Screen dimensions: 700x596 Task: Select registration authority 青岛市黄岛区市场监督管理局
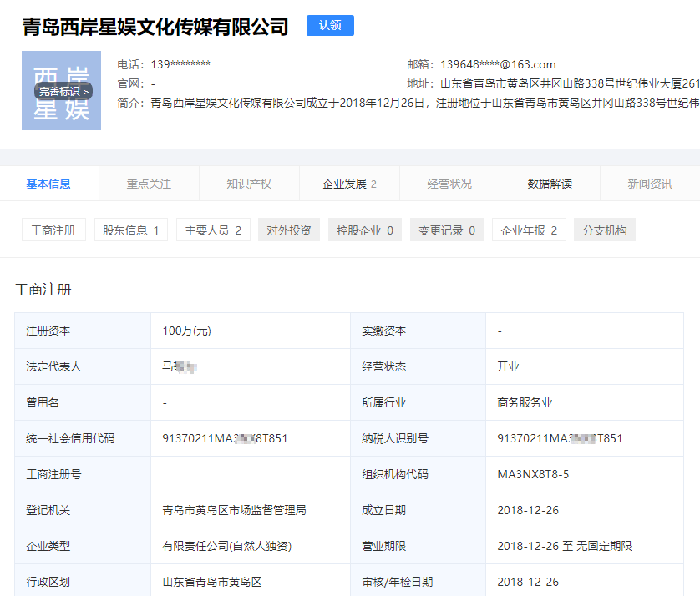point(235,510)
